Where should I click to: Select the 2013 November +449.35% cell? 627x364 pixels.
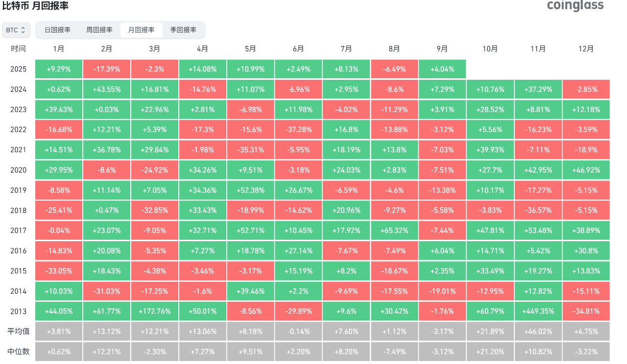coord(538,311)
